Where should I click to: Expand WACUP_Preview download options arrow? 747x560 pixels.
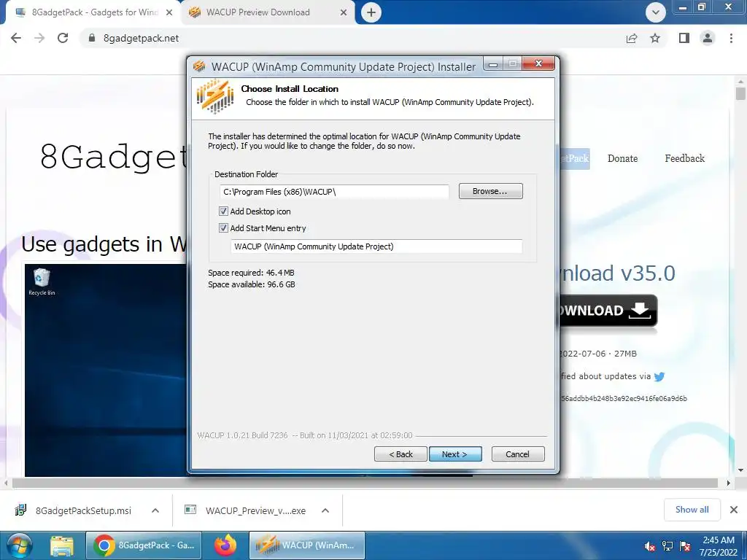(325, 510)
